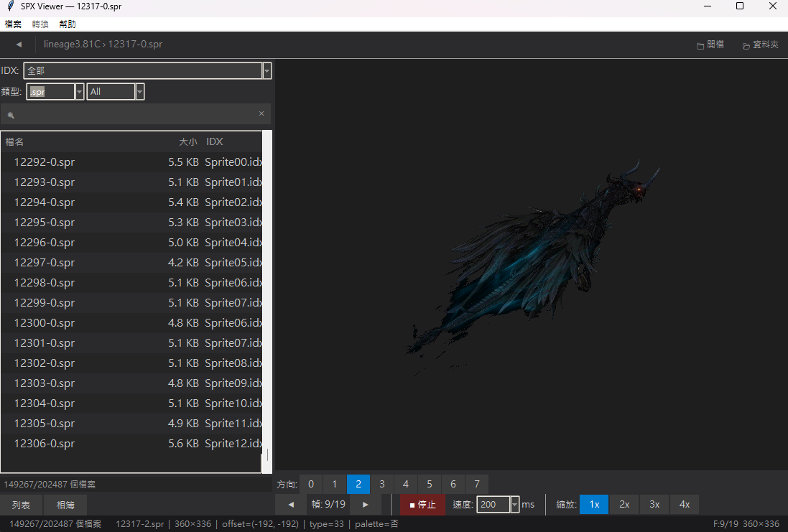Open the 幫助 menu
The width and height of the screenshot is (788, 532).
(x=68, y=24)
